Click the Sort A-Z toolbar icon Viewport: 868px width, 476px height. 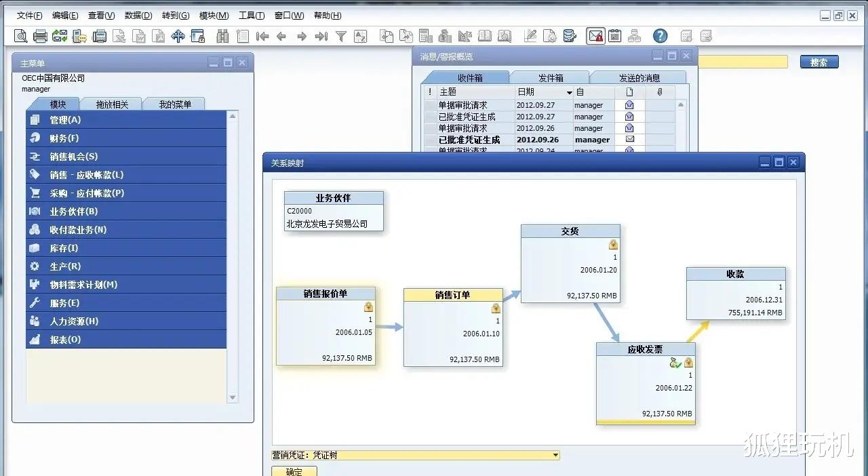pyautogui.click(x=361, y=36)
